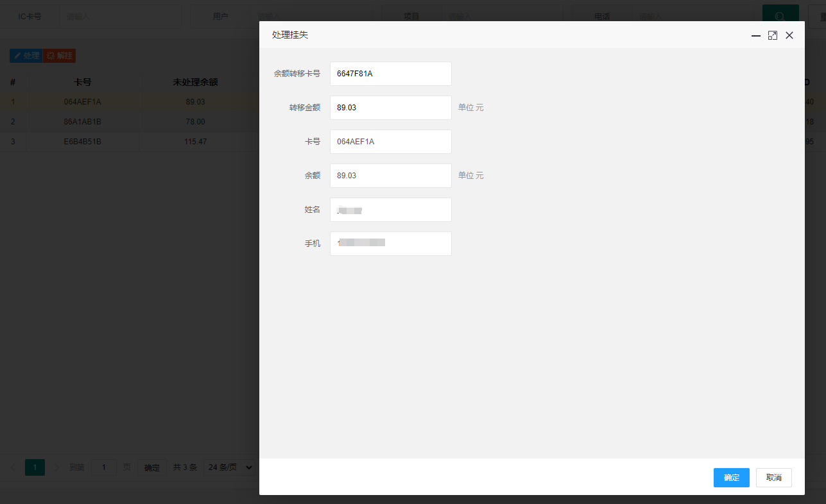Viewport: 826px width, 504px height.
Task: Click the 项目 search input
Action: [503, 17]
